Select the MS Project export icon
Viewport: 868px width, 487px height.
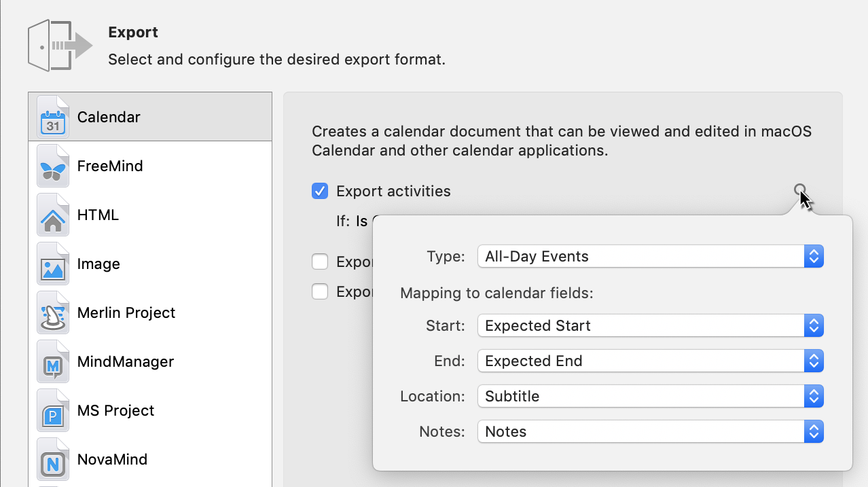point(52,410)
